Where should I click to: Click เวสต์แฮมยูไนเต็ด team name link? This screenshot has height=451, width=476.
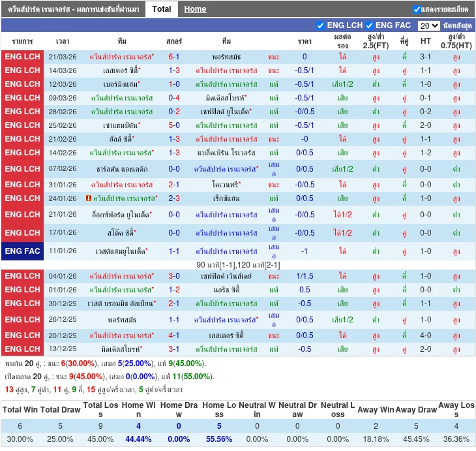(121, 251)
